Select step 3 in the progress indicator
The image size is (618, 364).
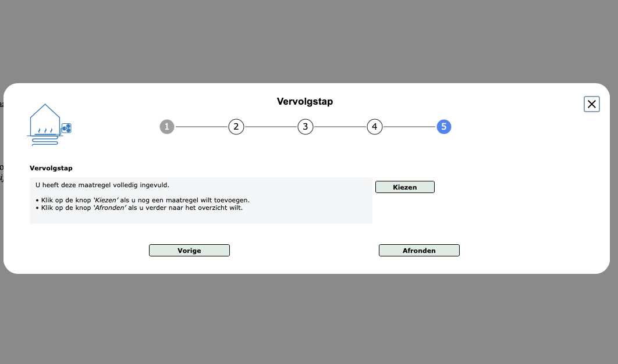click(x=305, y=127)
